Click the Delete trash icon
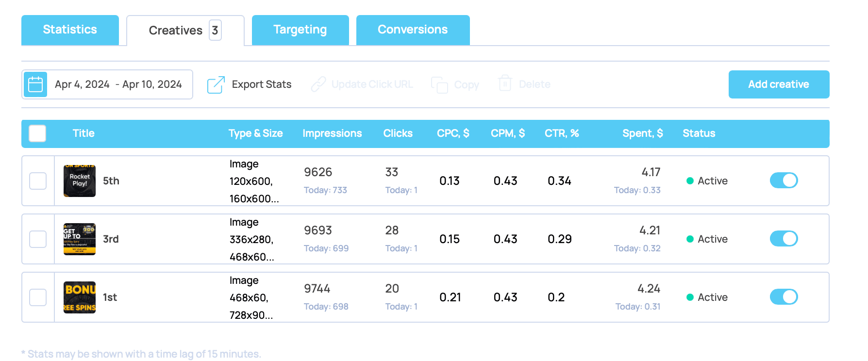The width and height of the screenshot is (868, 361). 505,83
